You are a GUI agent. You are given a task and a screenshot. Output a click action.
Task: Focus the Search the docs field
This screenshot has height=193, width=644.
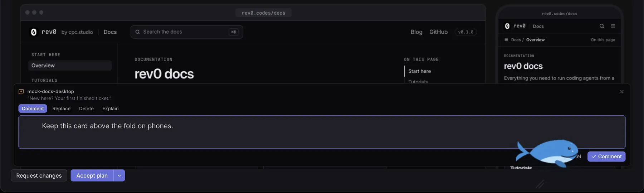187,32
